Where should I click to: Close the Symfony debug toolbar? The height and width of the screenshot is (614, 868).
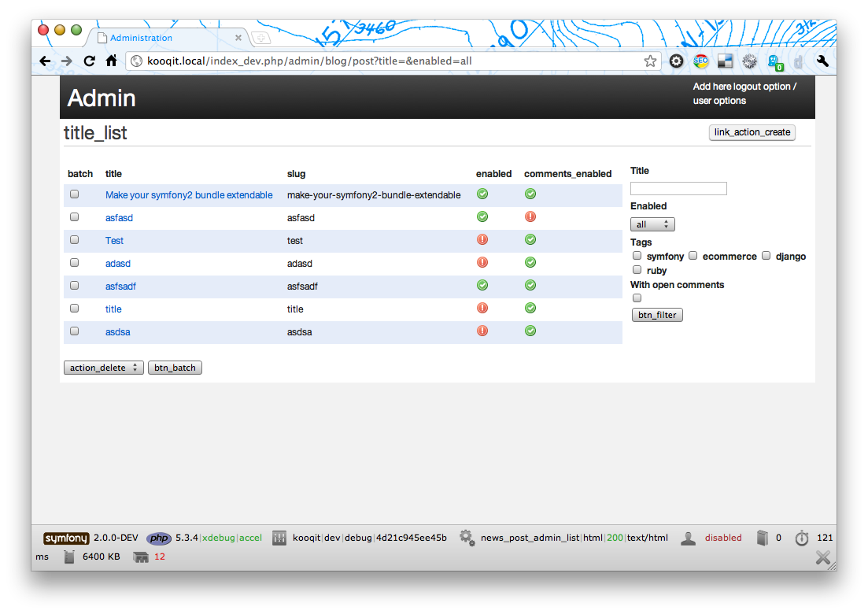[822, 558]
